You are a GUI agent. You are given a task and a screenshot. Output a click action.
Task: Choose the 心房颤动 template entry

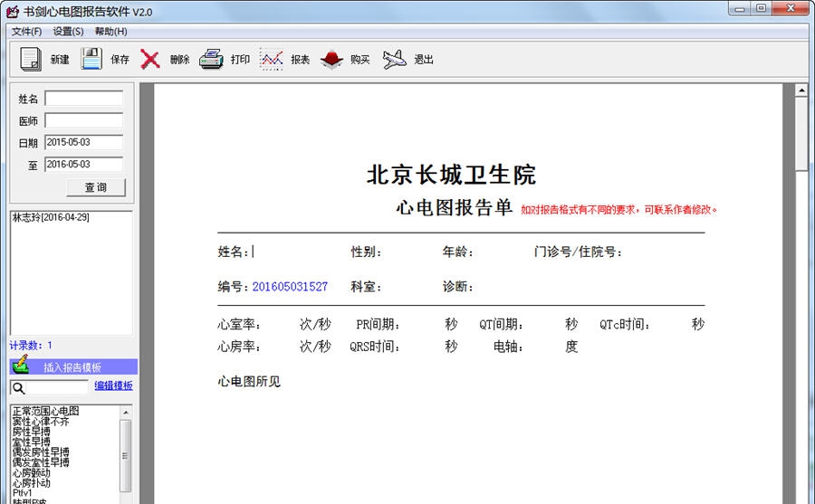32,472
